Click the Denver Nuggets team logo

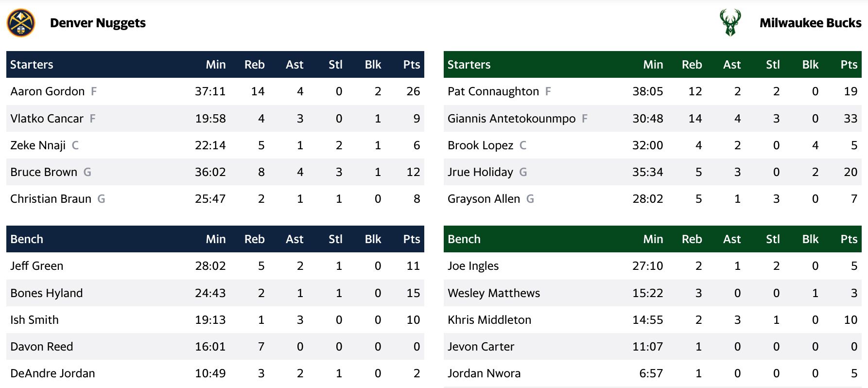[21, 23]
